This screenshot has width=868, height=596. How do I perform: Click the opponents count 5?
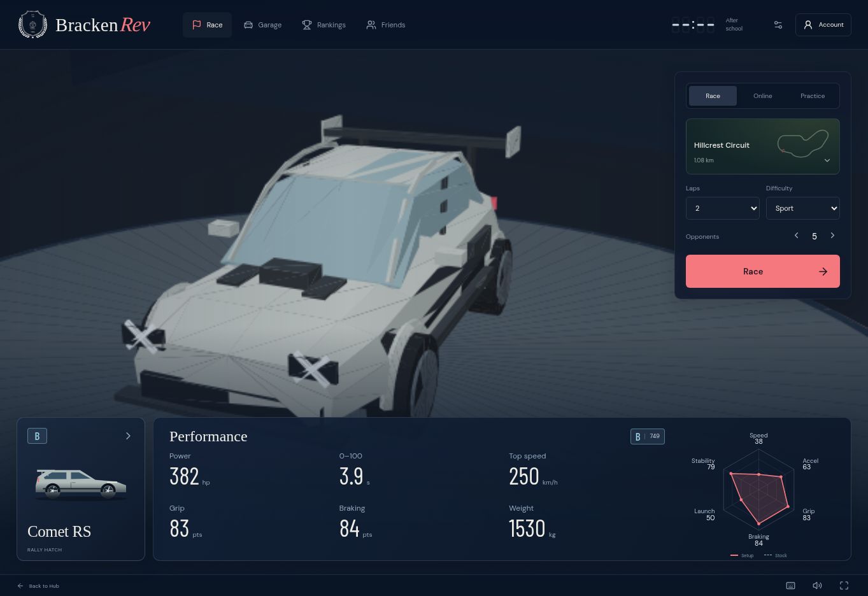click(815, 236)
